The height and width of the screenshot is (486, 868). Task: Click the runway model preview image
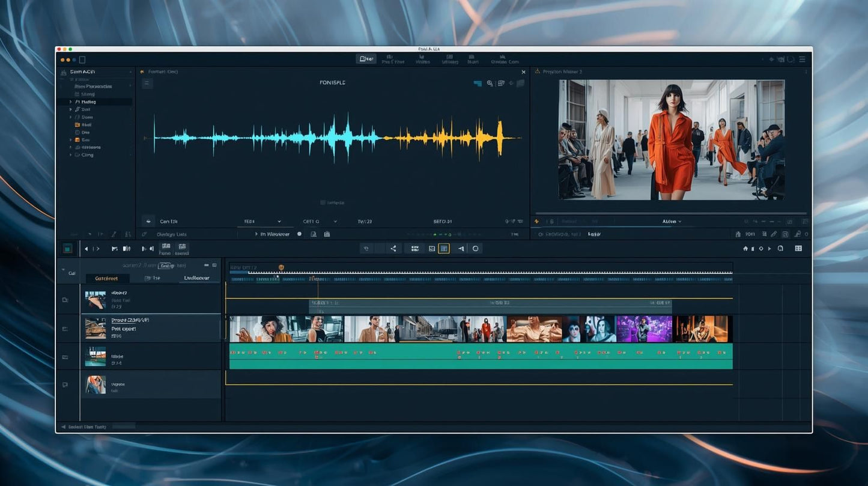[672, 140]
